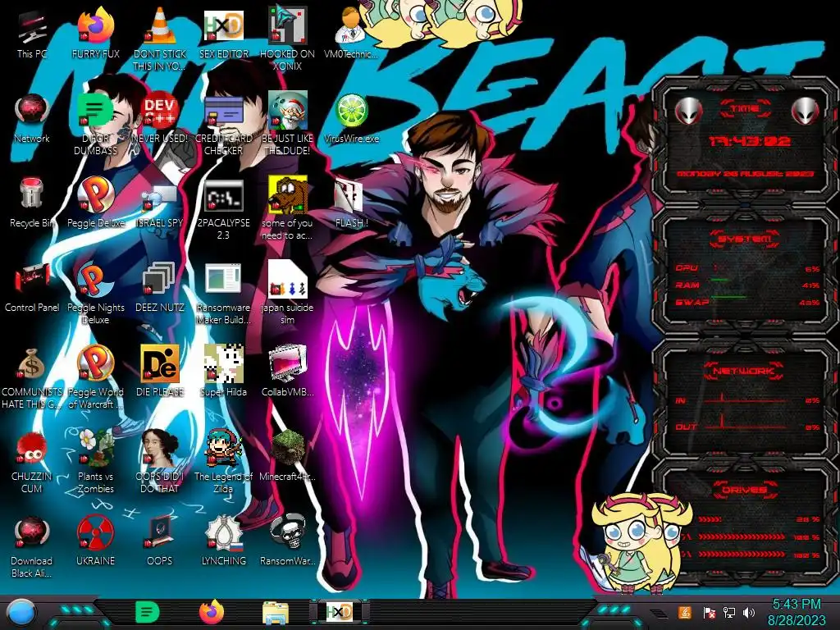
Task: Click the CPU label in the widget
Action: point(687,268)
